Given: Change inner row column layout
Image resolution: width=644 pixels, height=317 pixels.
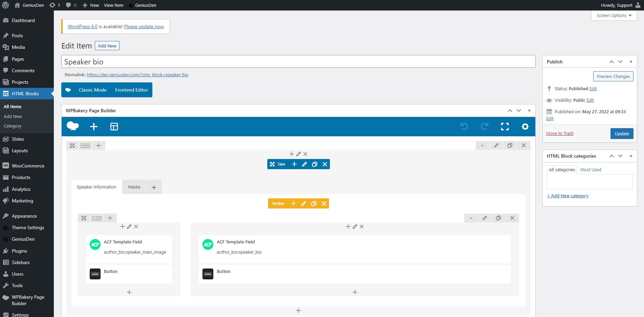Looking at the screenshot, I should (x=97, y=218).
